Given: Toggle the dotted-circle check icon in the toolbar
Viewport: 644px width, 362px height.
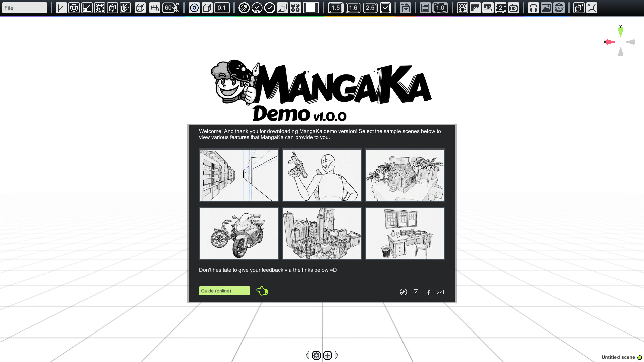Looking at the screenshot, I should [257, 8].
